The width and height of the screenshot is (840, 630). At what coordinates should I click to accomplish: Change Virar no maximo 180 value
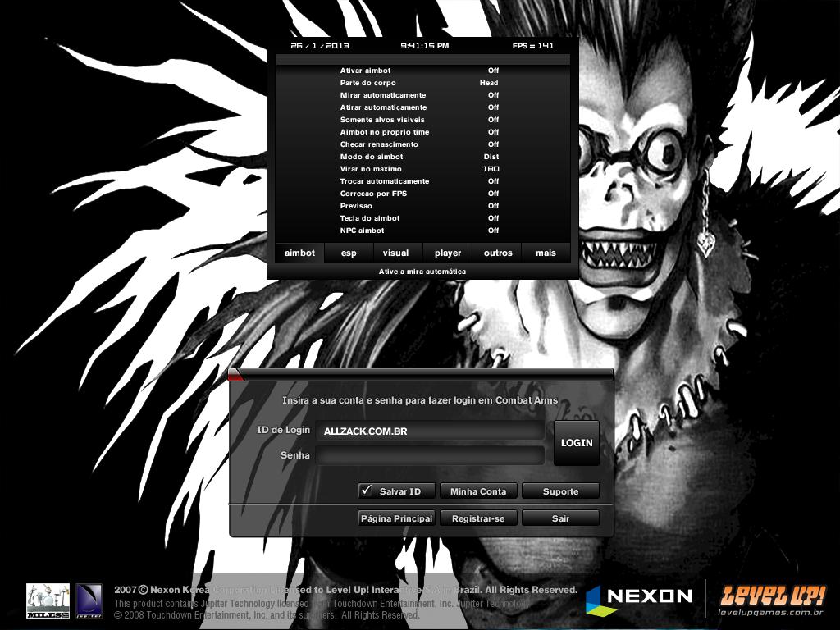pos(491,169)
